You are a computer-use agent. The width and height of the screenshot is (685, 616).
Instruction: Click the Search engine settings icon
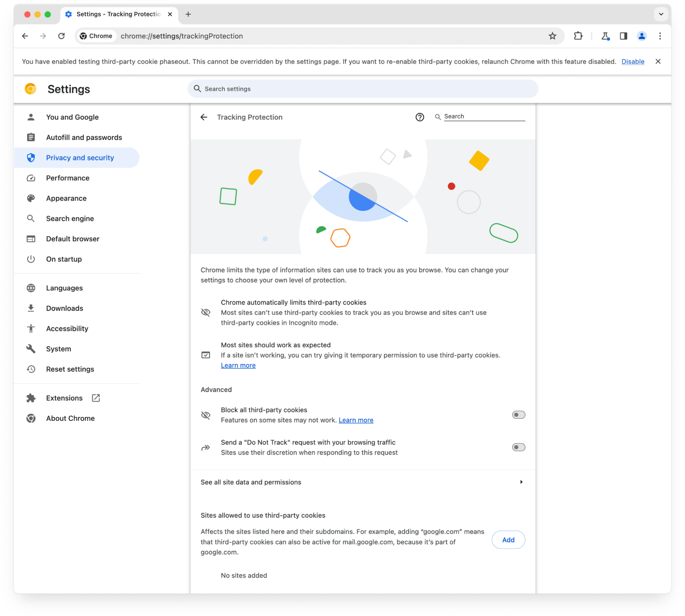(x=32, y=218)
